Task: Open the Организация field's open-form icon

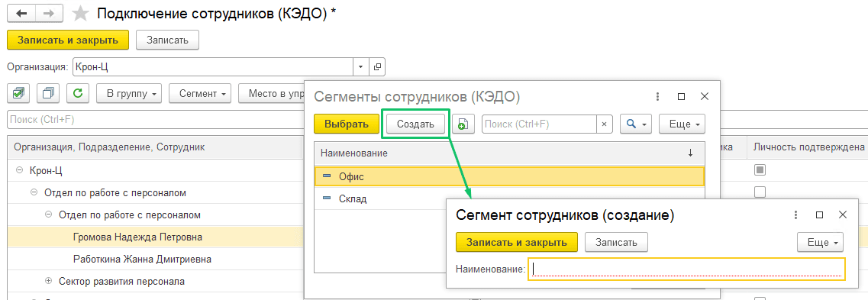Action: pos(377,67)
